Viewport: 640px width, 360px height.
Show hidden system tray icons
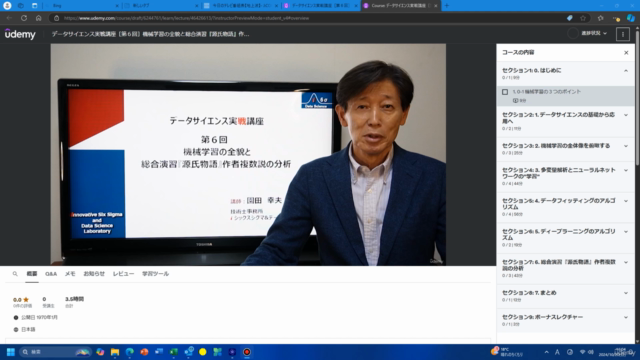coord(547,352)
